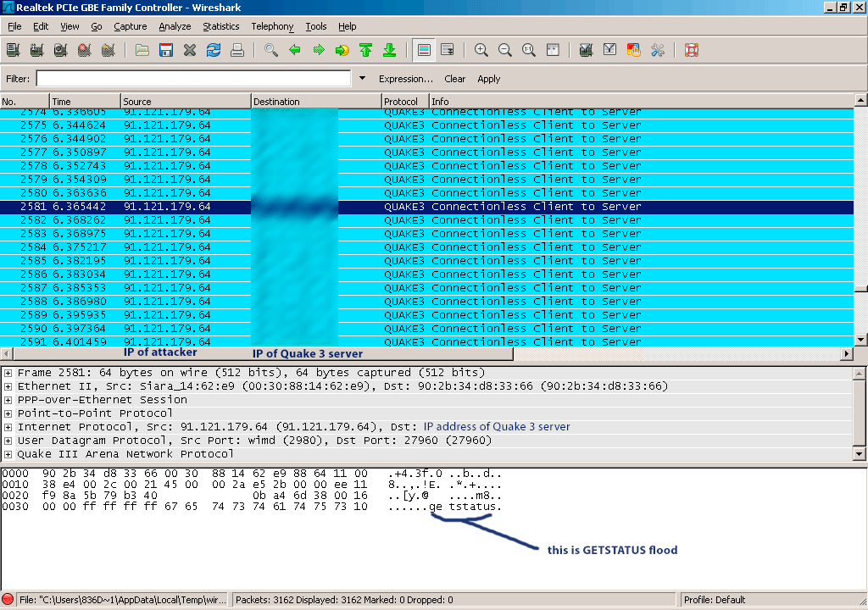Apply the display filter
The width and height of the screenshot is (868, 610).
point(489,79)
